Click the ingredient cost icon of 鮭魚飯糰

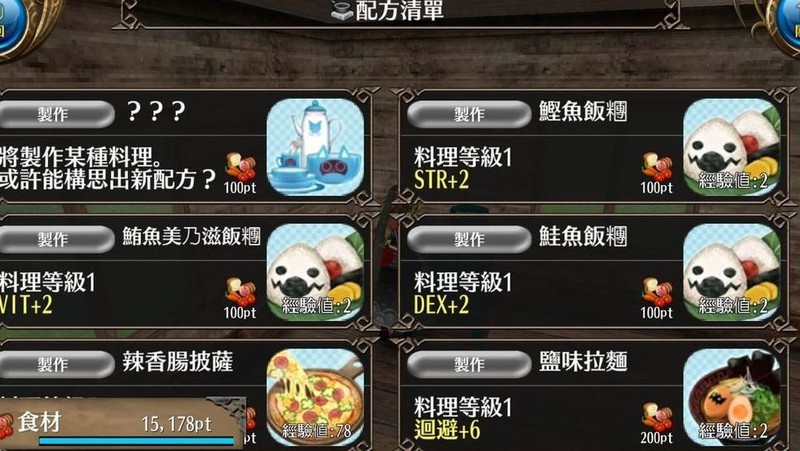click(x=657, y=292)
